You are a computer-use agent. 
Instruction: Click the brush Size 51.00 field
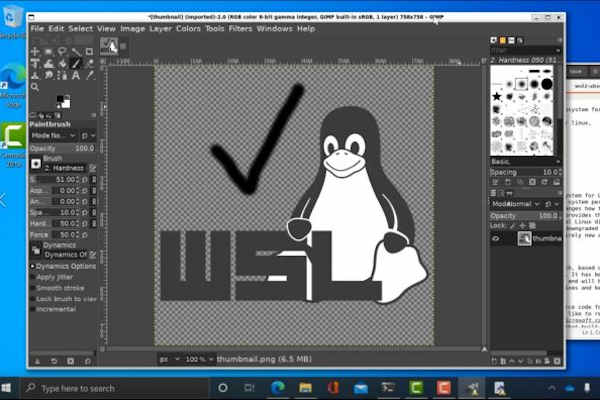pos(55,179)
